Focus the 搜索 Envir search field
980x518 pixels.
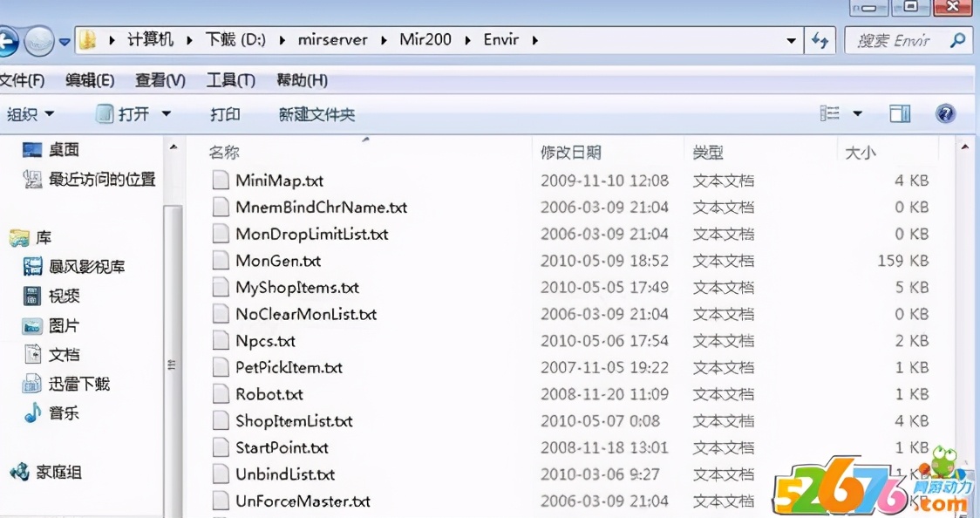[909, 41]
